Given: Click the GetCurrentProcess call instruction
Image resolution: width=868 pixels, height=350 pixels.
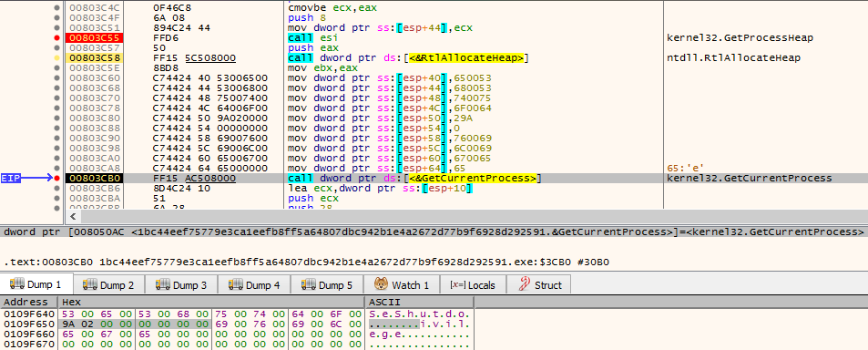Looking at the screenshot, I should 414,178.
